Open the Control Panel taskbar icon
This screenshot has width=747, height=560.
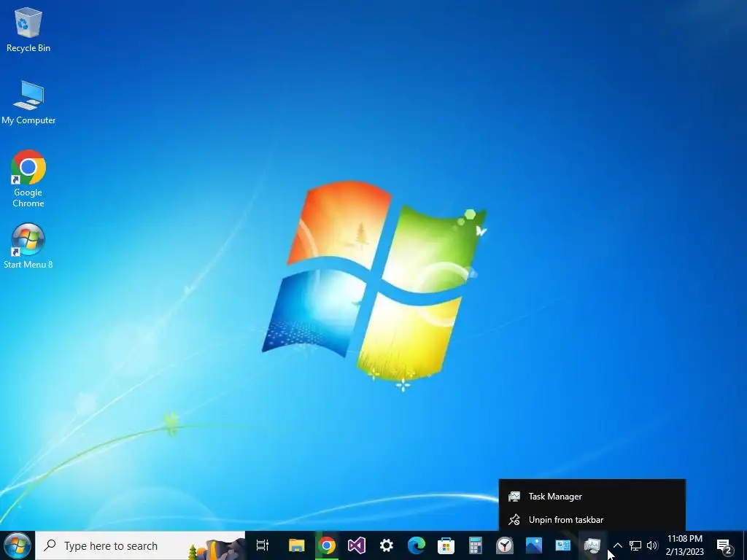(x=563, y=545)
